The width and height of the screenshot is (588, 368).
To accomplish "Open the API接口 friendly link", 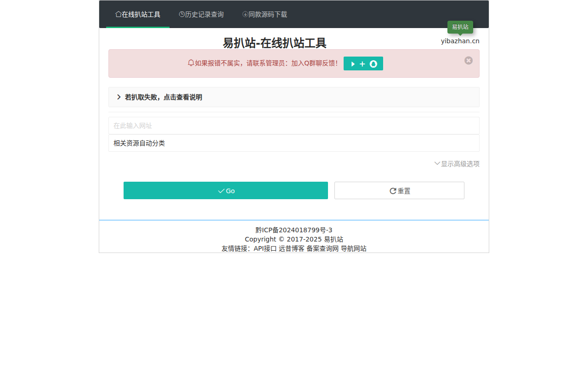I will pyautogui.click(x=265, y=248).
